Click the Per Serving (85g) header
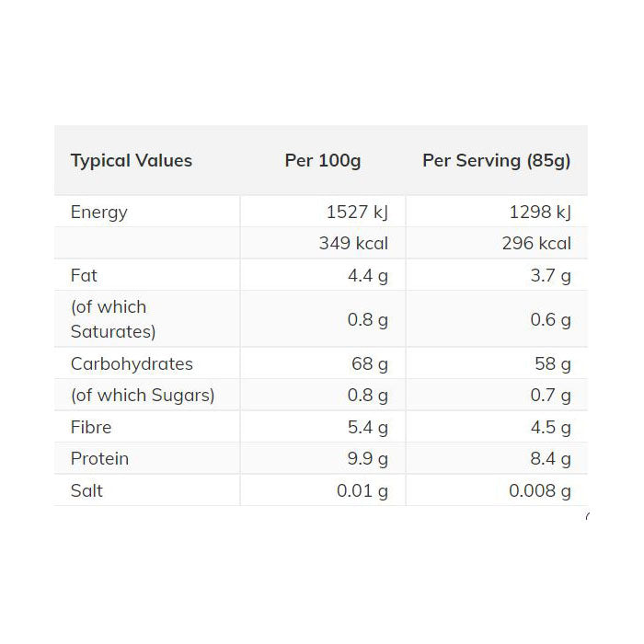 pos(497,161)
